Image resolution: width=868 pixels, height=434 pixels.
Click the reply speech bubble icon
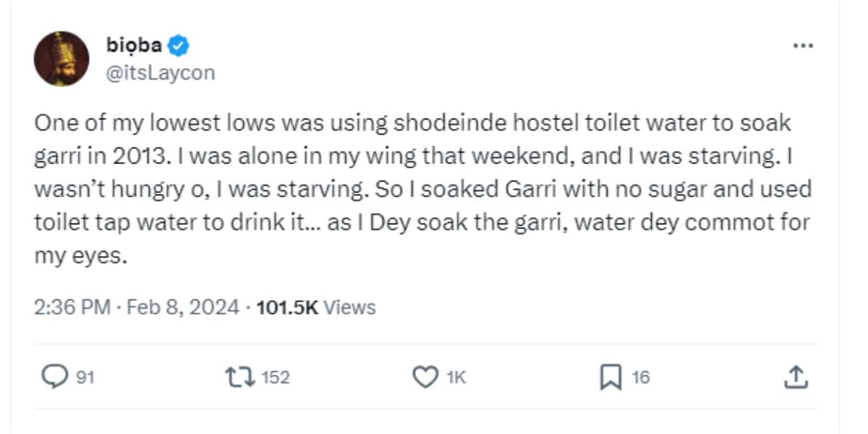(55, 377)
